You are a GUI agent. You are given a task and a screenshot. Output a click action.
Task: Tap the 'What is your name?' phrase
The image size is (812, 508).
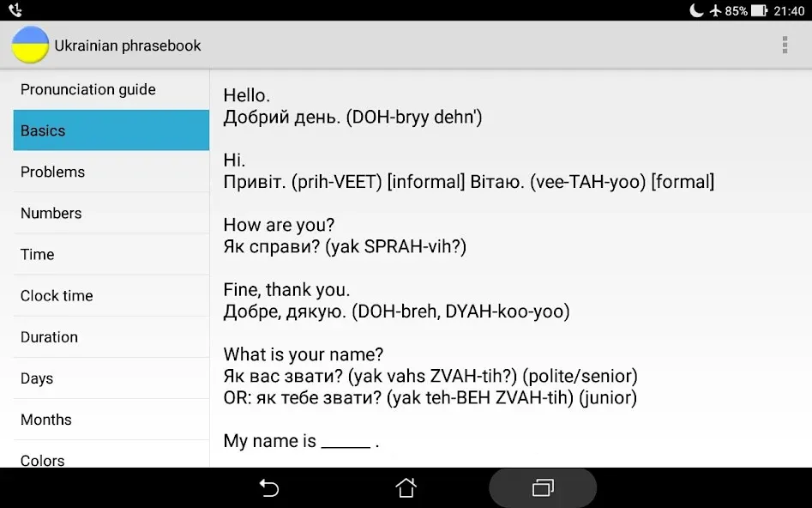304,354
